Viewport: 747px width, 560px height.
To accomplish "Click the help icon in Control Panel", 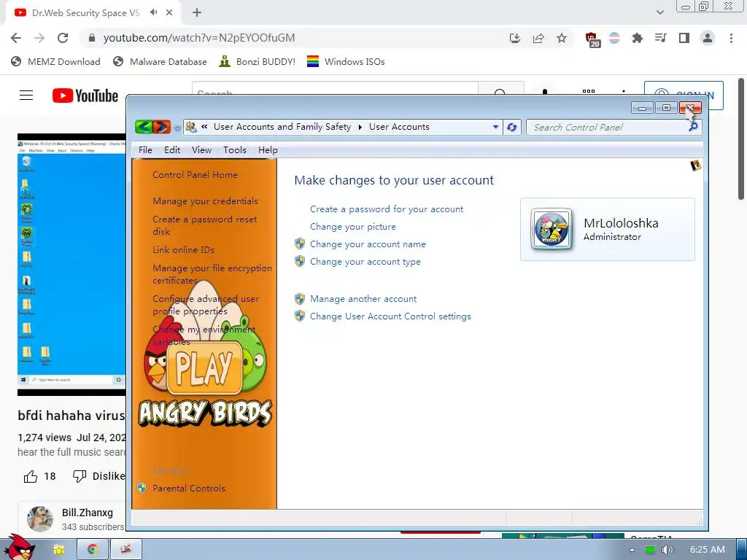I will click(695, 166).
